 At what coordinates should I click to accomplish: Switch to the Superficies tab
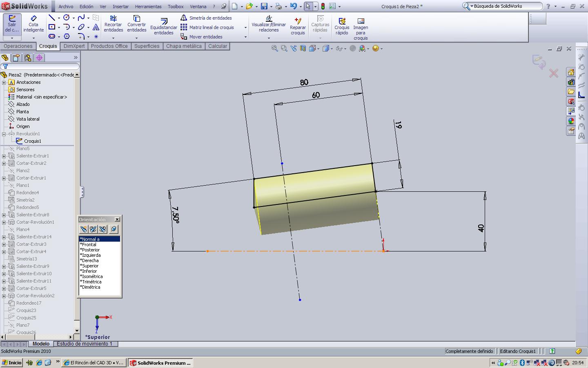pyautogui.click(x=147, y=46)
